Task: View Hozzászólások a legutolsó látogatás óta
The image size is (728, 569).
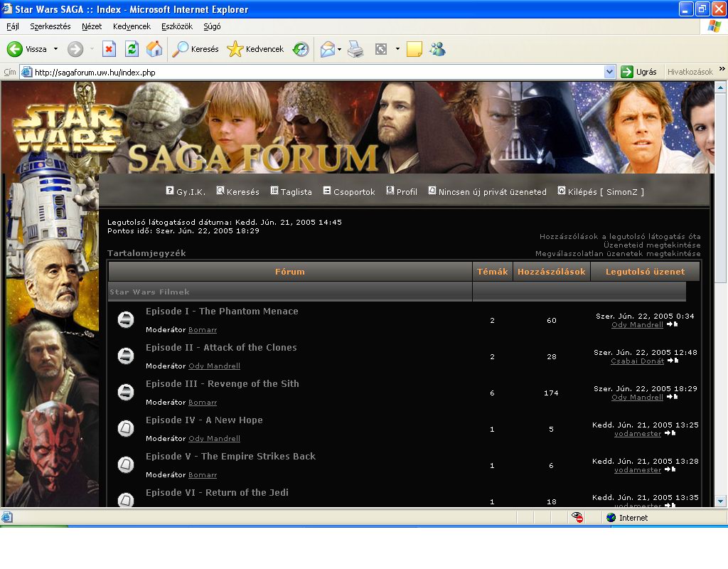Action: tap(620, 236)
